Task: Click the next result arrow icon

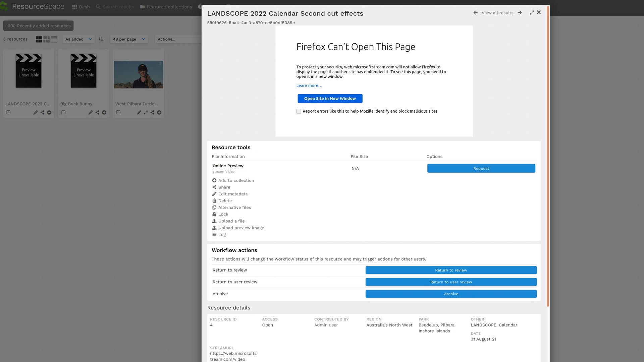Action: pyautogui.click(x=520, y=13)
